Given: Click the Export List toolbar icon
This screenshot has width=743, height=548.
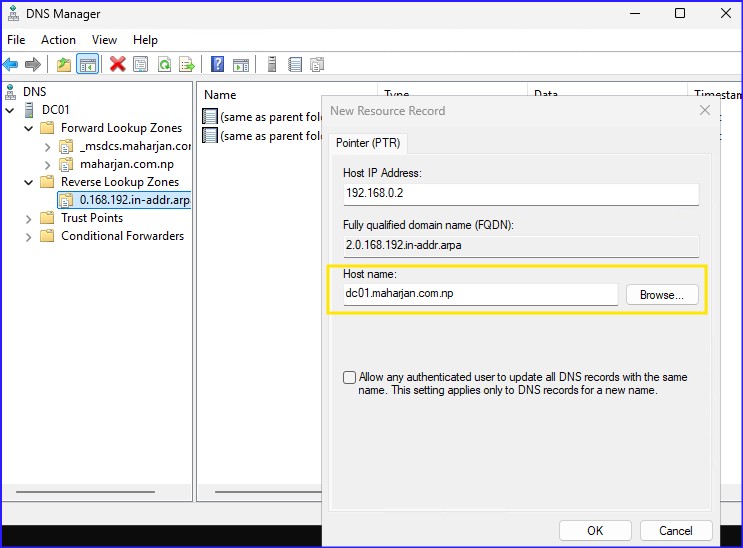Looking at the screenshot, I should 187,65.
